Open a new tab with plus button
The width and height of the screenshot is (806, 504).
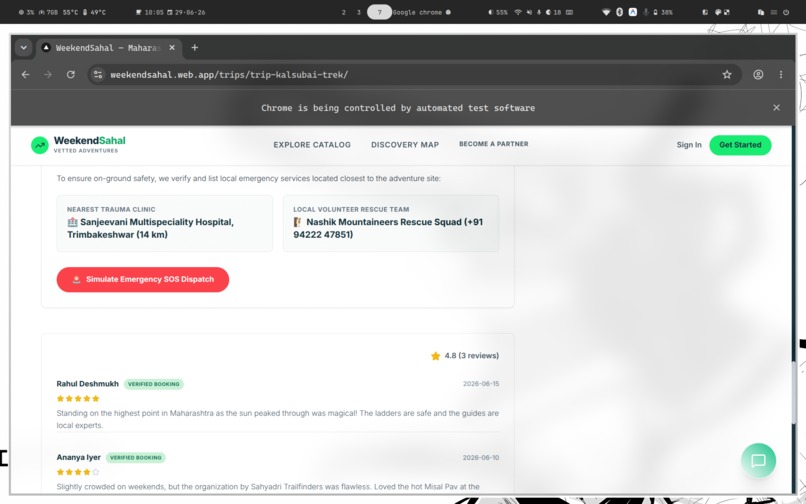[194, 48]
